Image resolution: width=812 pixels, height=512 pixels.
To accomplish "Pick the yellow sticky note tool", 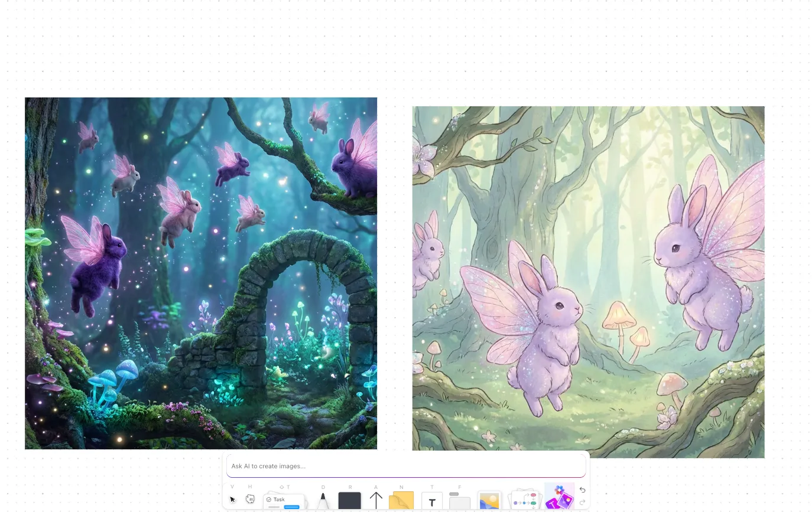I will tap(401, 501).
